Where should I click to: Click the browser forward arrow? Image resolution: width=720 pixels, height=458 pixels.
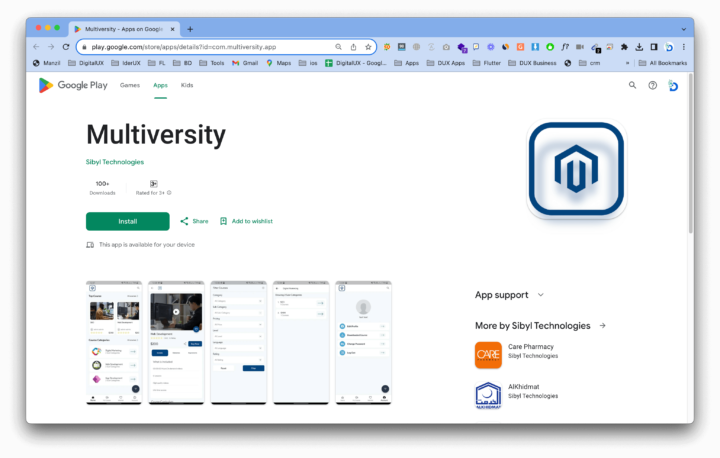(x=51, y=47)
